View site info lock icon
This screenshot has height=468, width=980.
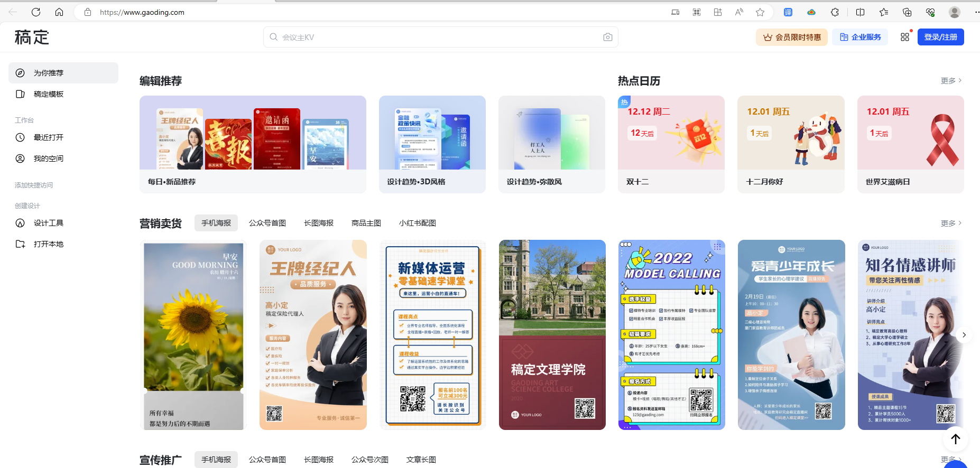point(88,12)
